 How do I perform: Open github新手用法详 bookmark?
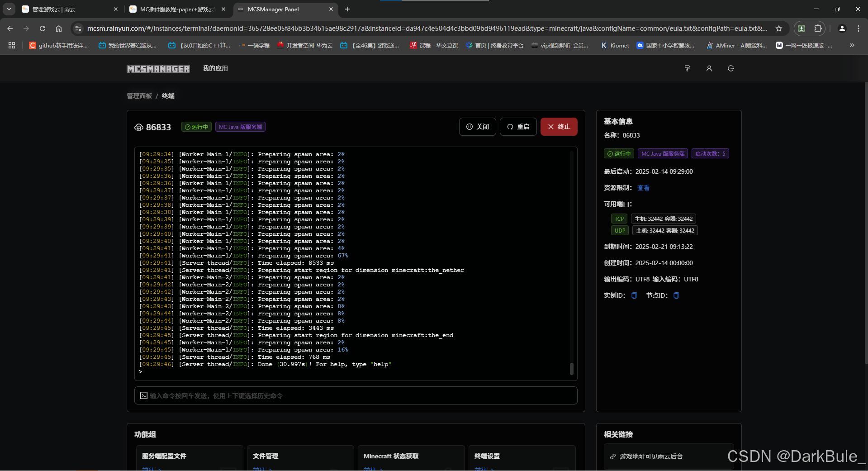(x=58, y=45)
